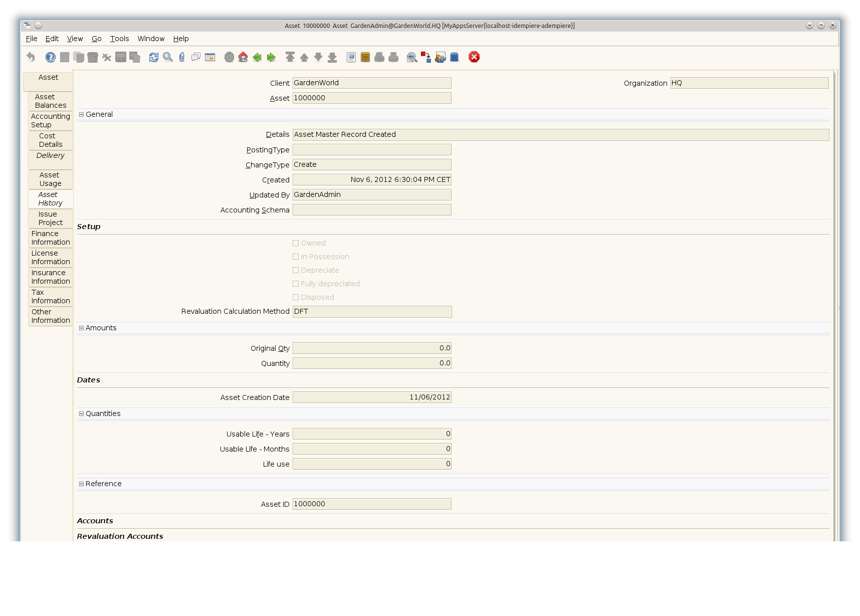Click the Save floppy disk icon
Viewport: 860px width, 616px height.
121,57
